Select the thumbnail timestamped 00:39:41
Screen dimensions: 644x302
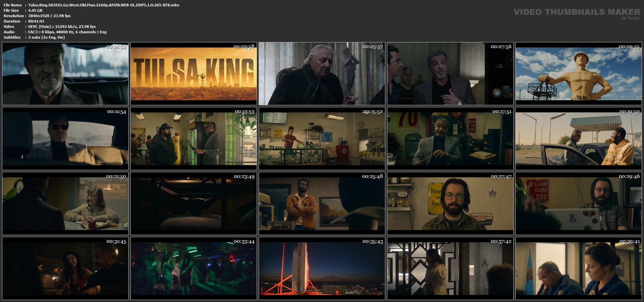click(578, 268)
